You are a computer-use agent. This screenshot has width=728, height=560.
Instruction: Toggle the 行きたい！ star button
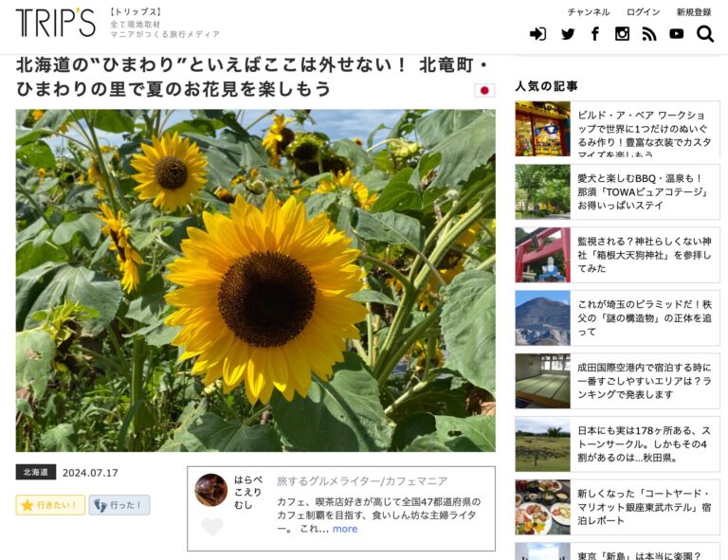(50, 505)
